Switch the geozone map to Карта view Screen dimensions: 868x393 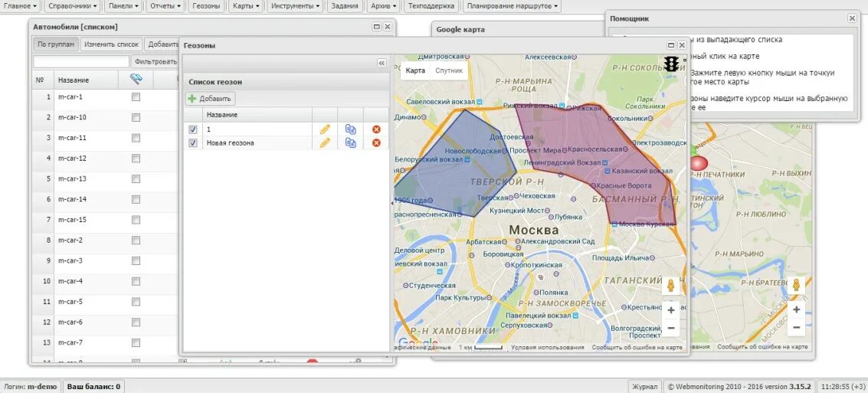415,70
